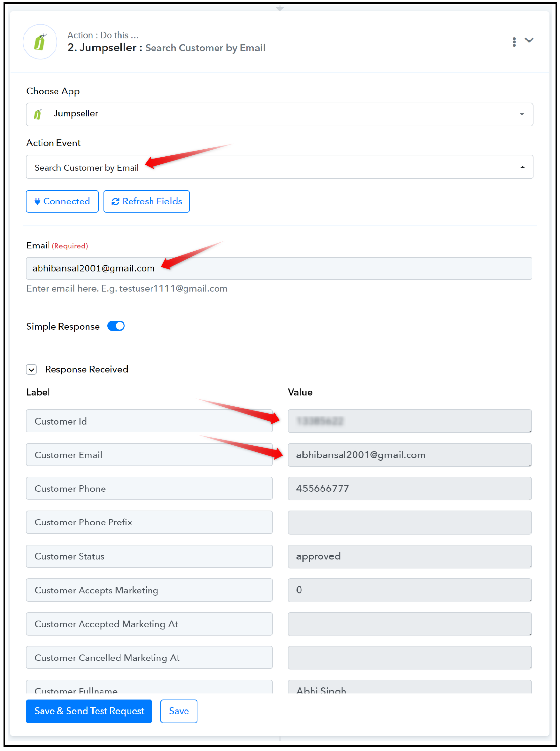The width and height of the screenshot is (560, 751).
Task: Toggle the Simple Response switch
Action: pos(116,326)
